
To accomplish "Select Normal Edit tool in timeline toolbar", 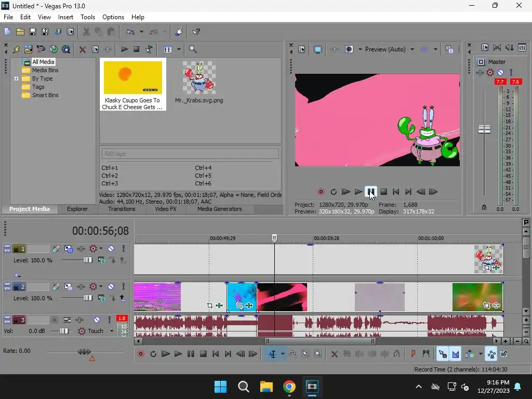I will tap(272, 354).
